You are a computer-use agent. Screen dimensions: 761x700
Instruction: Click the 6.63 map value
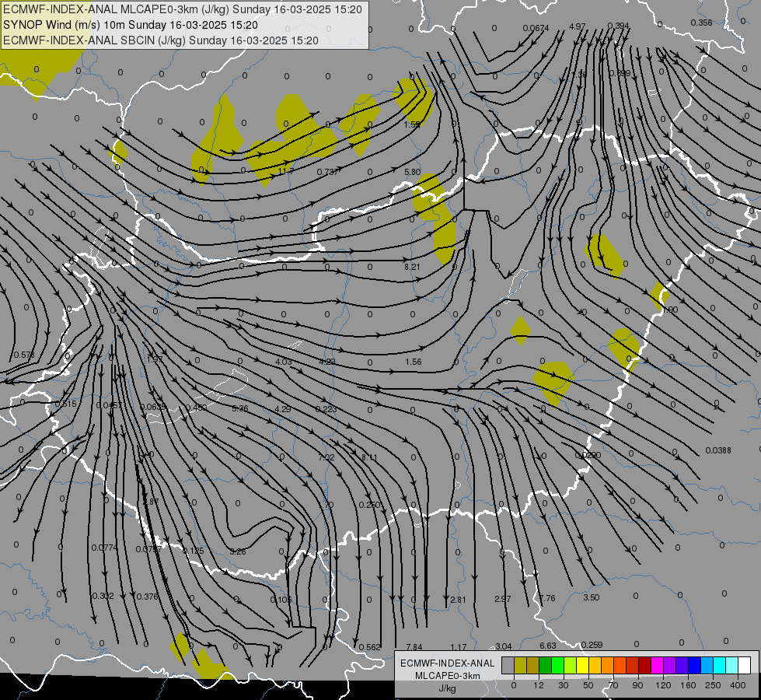point(548,646)
